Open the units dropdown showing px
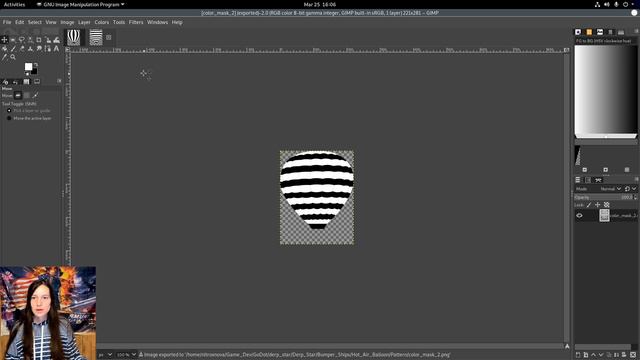 pos(105,355)
